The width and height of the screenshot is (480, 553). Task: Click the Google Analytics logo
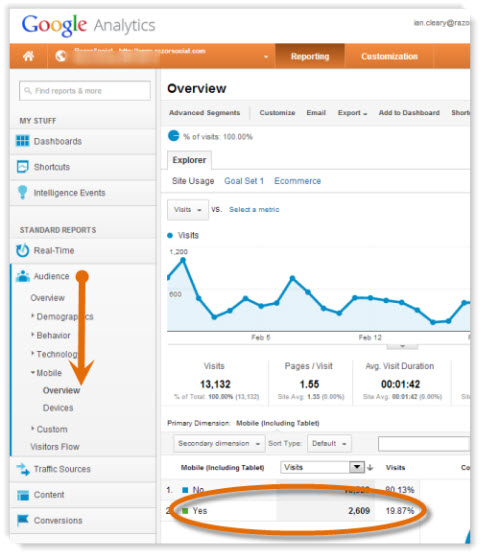(89, 25)
